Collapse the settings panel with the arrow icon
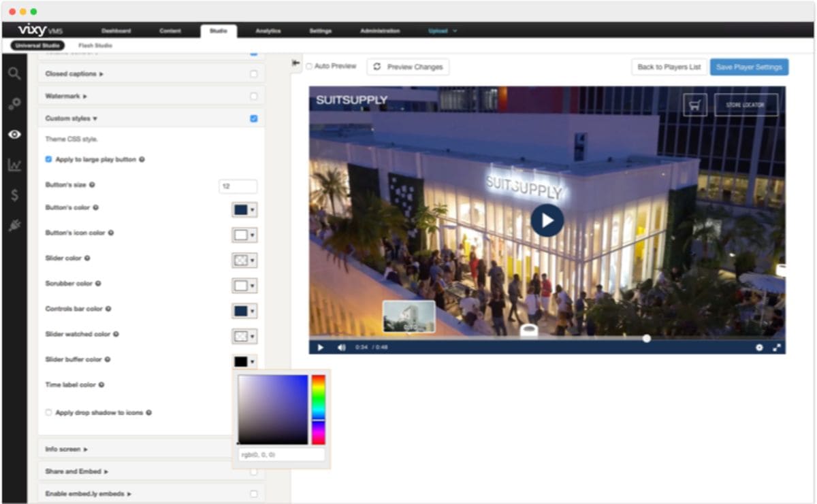 coord(296,63)
